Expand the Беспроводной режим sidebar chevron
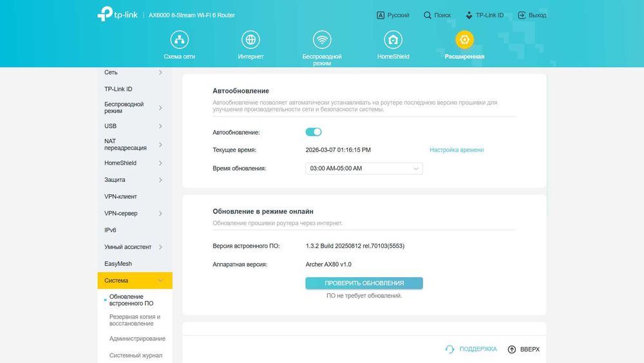The image size is (644, 363). 160,108
